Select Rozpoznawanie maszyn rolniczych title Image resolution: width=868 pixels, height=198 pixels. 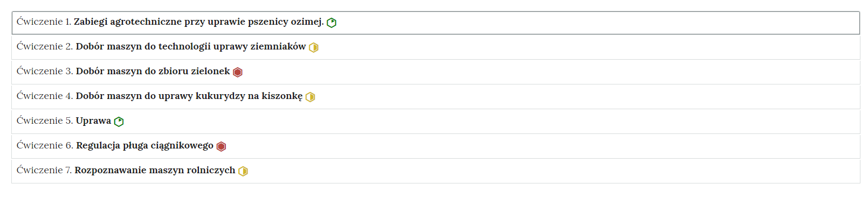(x=155, y=170)
